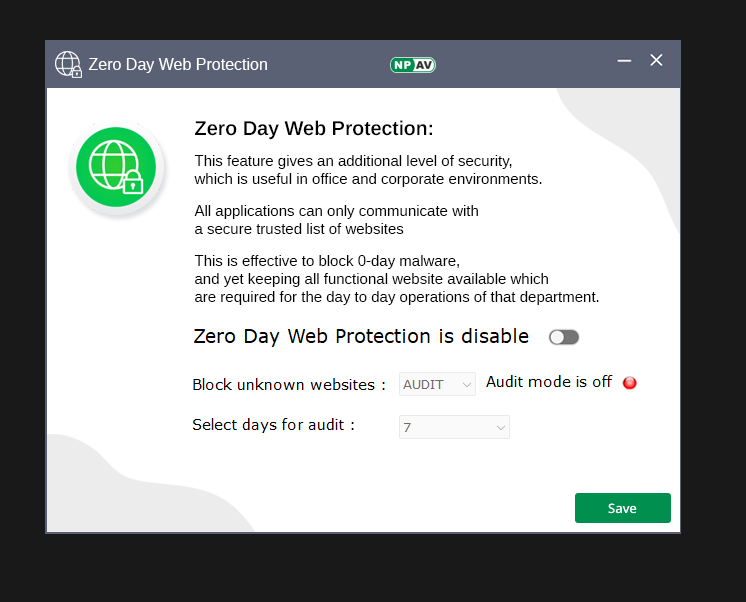746x602 pixels.
Task: Click the large green globe padlock icon
Action: (117, 167)
